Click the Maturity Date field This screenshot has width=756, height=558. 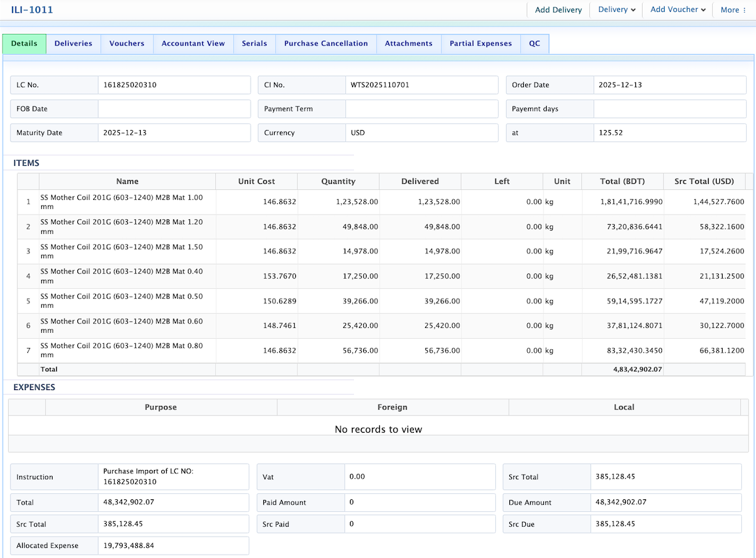pyautogui.click(x=174, y=133)
